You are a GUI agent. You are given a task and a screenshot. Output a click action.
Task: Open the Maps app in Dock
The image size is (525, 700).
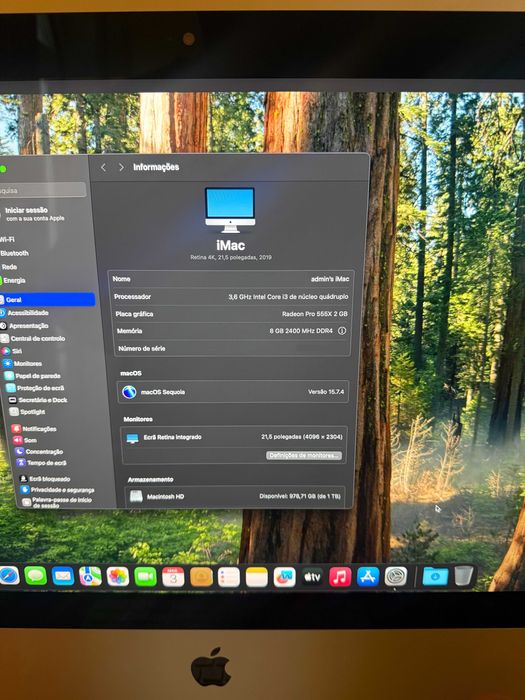tap(90, 576)
